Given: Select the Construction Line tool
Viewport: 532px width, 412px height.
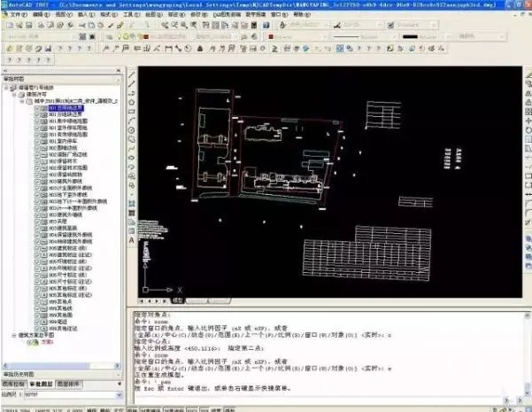Looking at the screenshot, I should pos(132,84).
